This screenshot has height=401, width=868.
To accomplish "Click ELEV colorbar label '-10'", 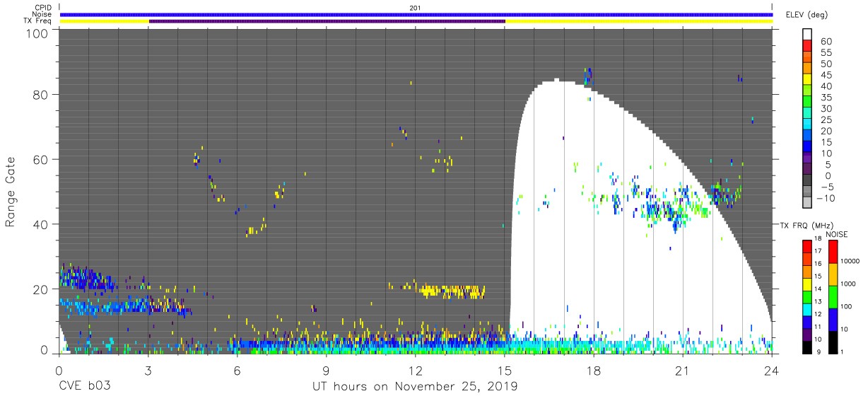I will pyautogui.click(x=827, y=197).
